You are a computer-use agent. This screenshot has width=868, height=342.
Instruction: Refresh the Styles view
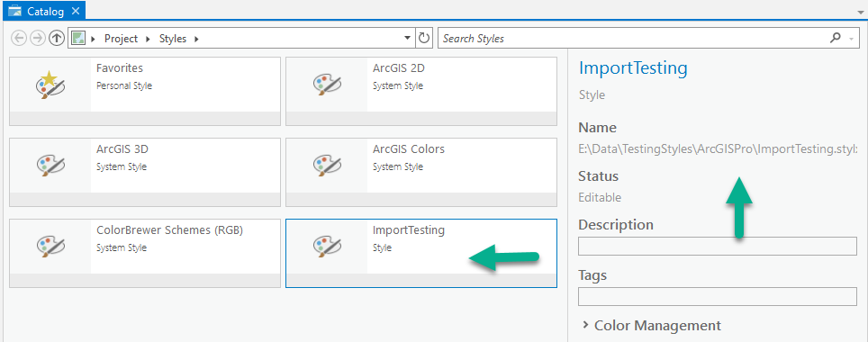click(x=424, y=38)
